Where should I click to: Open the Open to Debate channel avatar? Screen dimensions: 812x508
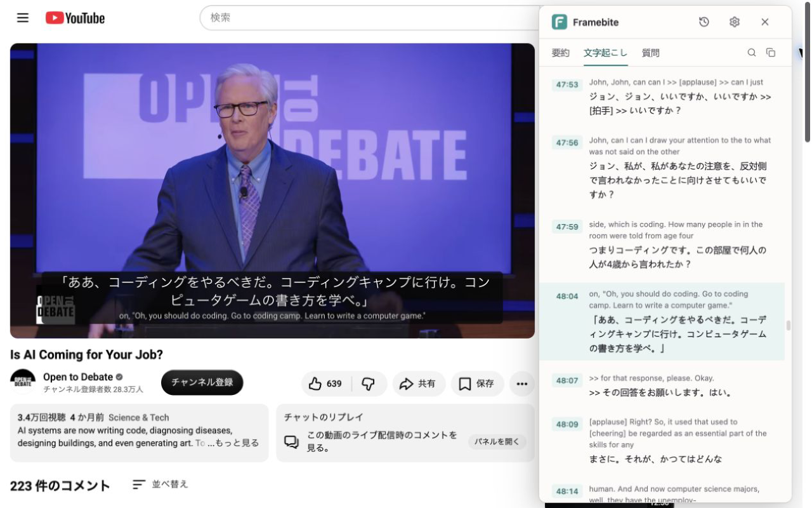pos(23,382)
